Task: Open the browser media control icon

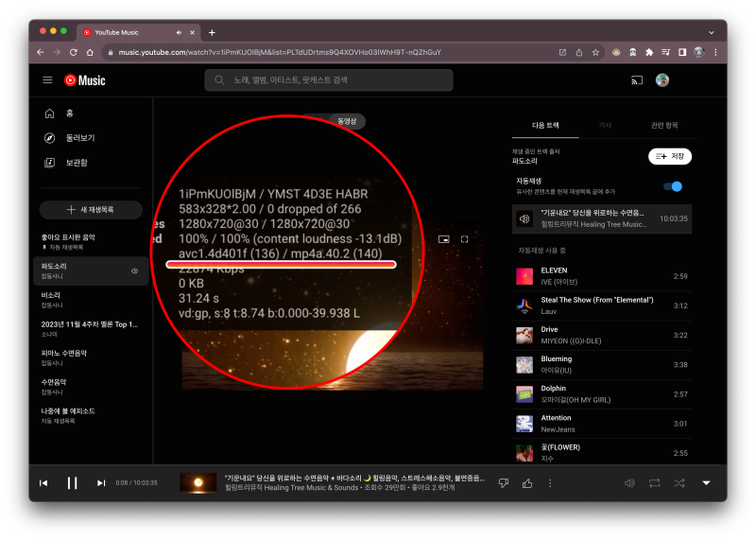Action: [x=666, y=52]
